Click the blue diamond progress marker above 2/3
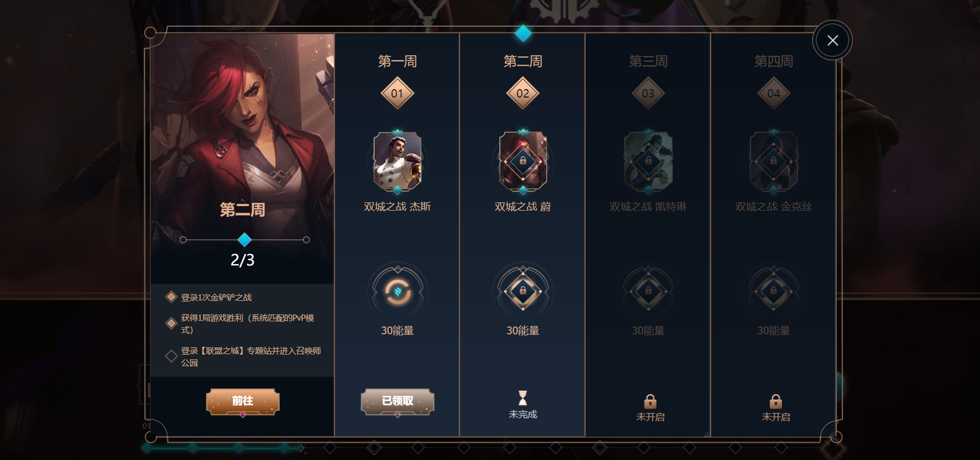Image resolution: width=980 pixels, height=460 pixels. point(244,240)
